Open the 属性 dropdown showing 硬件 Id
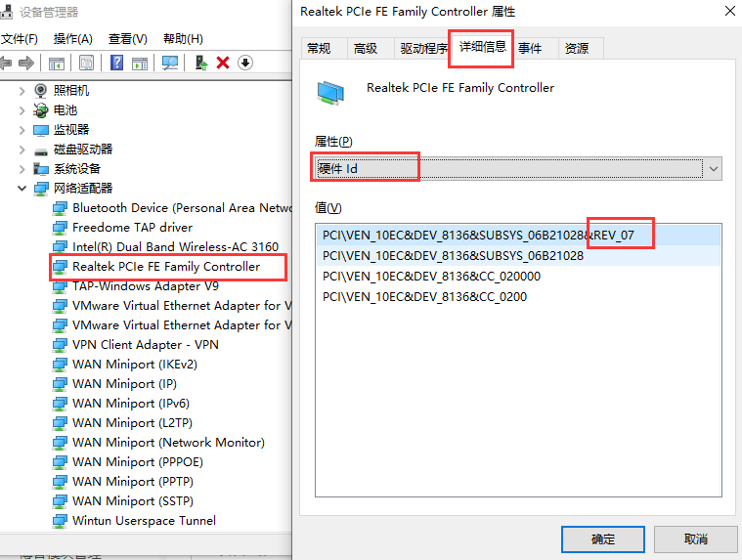Screen dimensions: 742x560 (518, 169)
